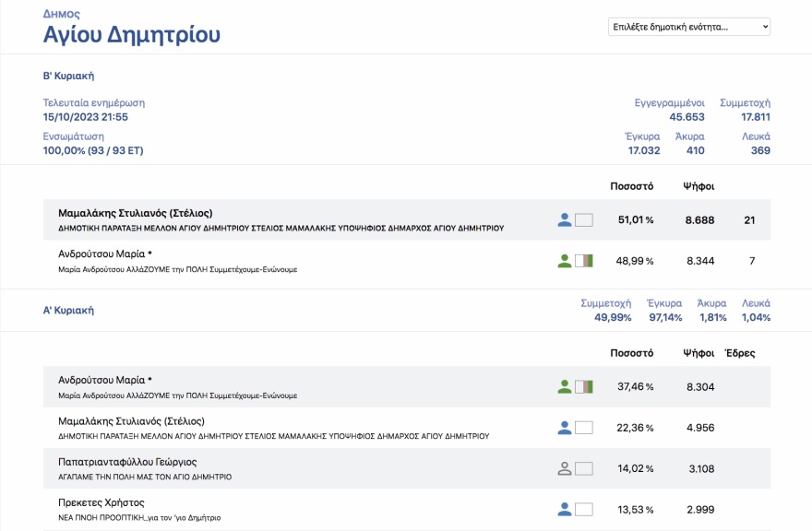Select the Α' Κυριακή section heading
The height and width of the screenshot is (531, 812).
(68, 311)
